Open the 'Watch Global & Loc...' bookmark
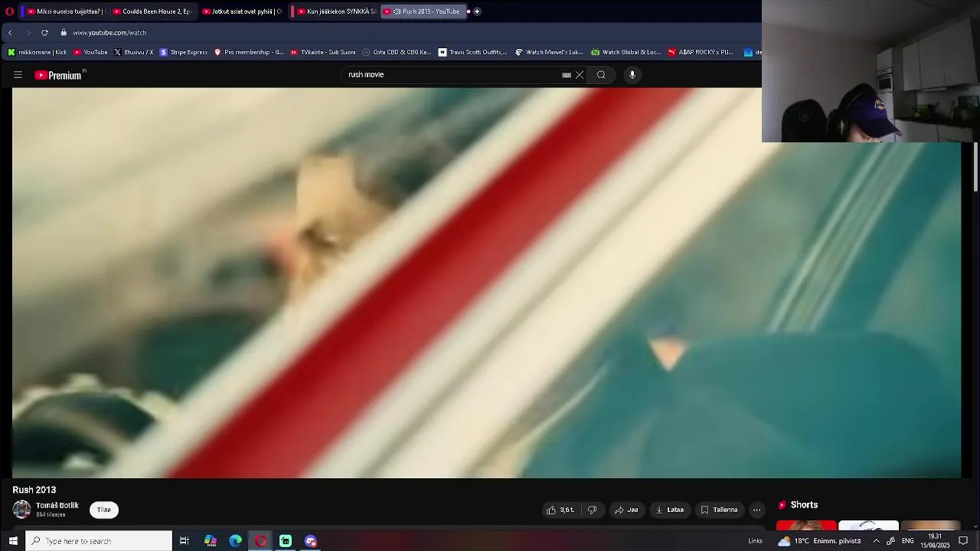The image size is (980, 551). pyautogui.click(x=626, y=52)
